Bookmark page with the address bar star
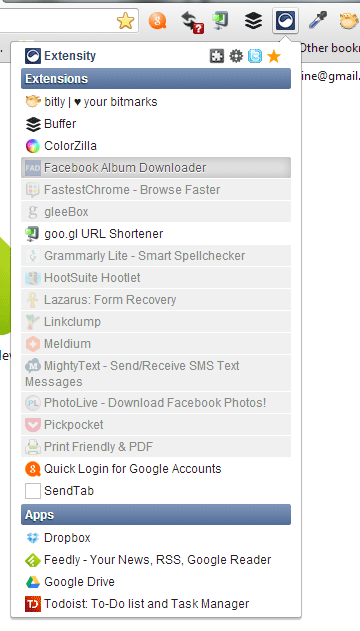This screenshot has height=631, width=360. [x=125, y=21]
